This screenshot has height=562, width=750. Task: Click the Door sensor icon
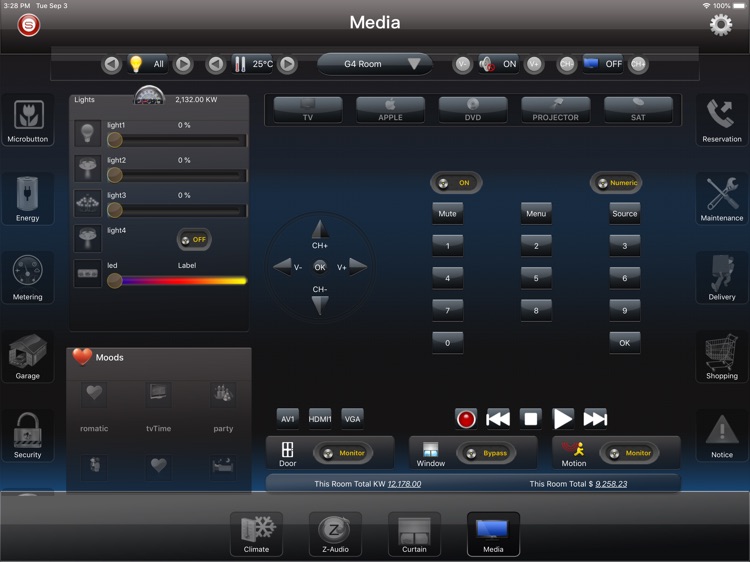coord(287,450)
